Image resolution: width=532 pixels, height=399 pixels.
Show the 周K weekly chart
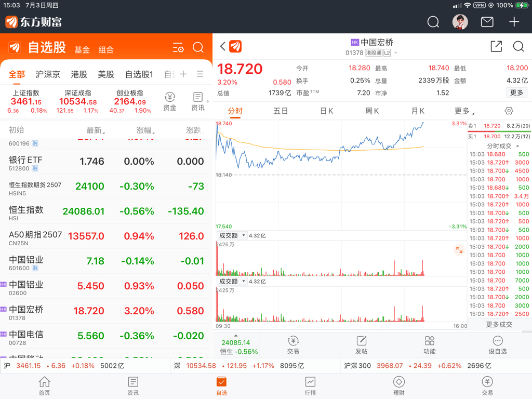pos(372,111)
